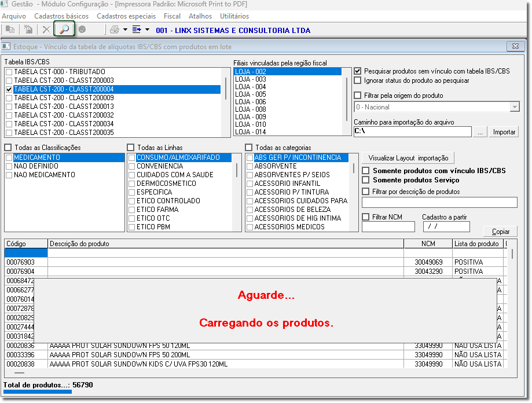The height and width of the screenshot is (403, 532).
Task: Click Visualizar Layout importação button
Action: tap(408, 158)
